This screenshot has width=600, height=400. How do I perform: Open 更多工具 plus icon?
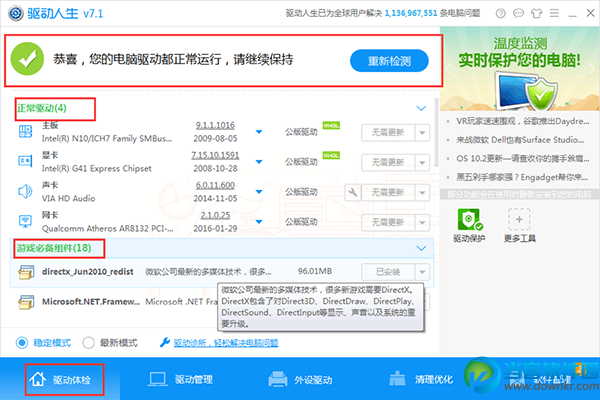click(x=519, y=219)
